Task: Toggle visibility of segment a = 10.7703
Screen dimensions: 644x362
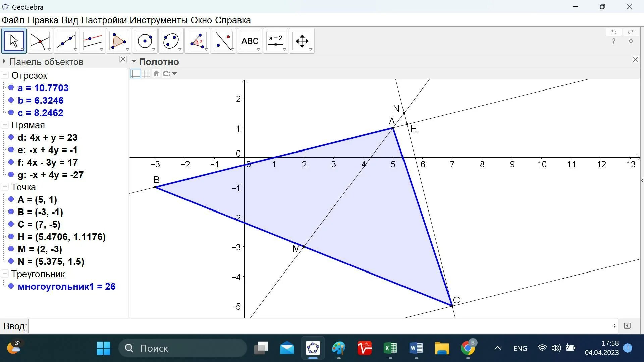Action: pos(11,88)
